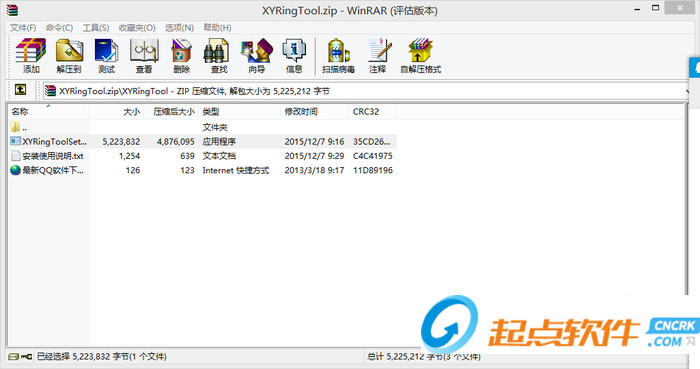This screenshot has width=700, height=369.
Task: Open the File (文件) menu
Action: tap(23, 28)
